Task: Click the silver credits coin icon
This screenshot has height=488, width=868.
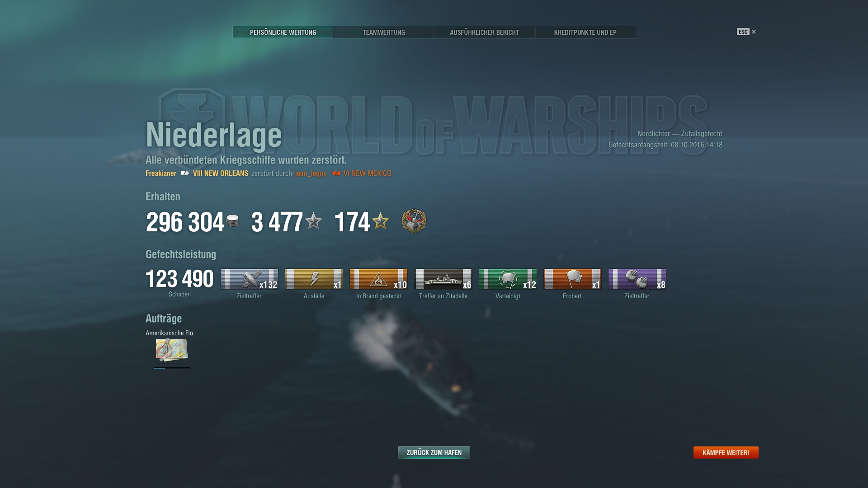Action: (232, 221)
